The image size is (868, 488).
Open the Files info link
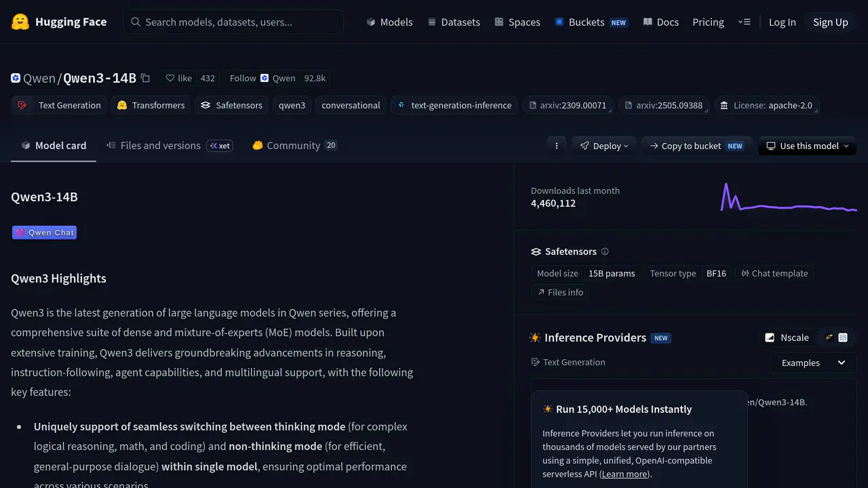pos(560,292)
